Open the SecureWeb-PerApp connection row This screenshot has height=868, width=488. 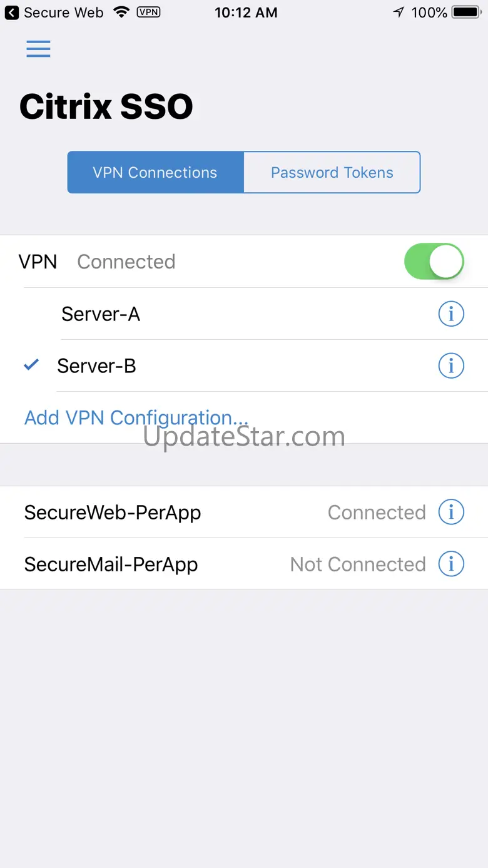coord(244,512)
